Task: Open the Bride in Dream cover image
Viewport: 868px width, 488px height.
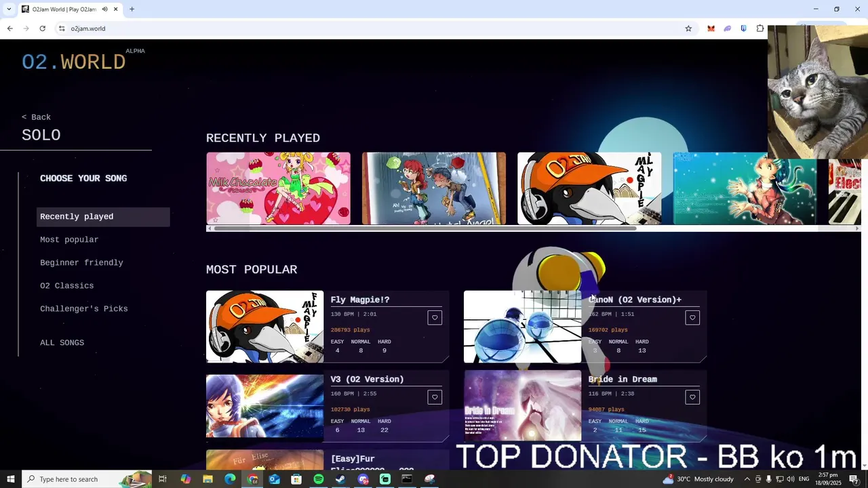Action: pyautogui.click(x=522, y=406)
